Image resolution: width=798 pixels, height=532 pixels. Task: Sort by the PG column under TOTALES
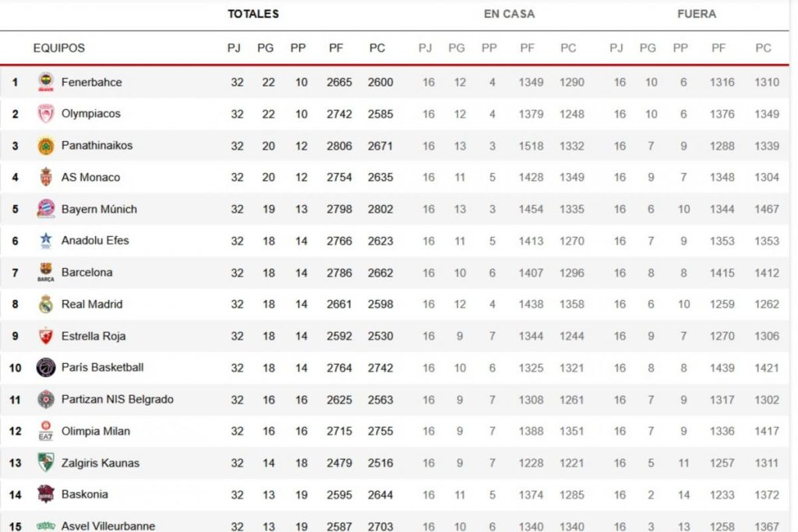coord(265,48)
